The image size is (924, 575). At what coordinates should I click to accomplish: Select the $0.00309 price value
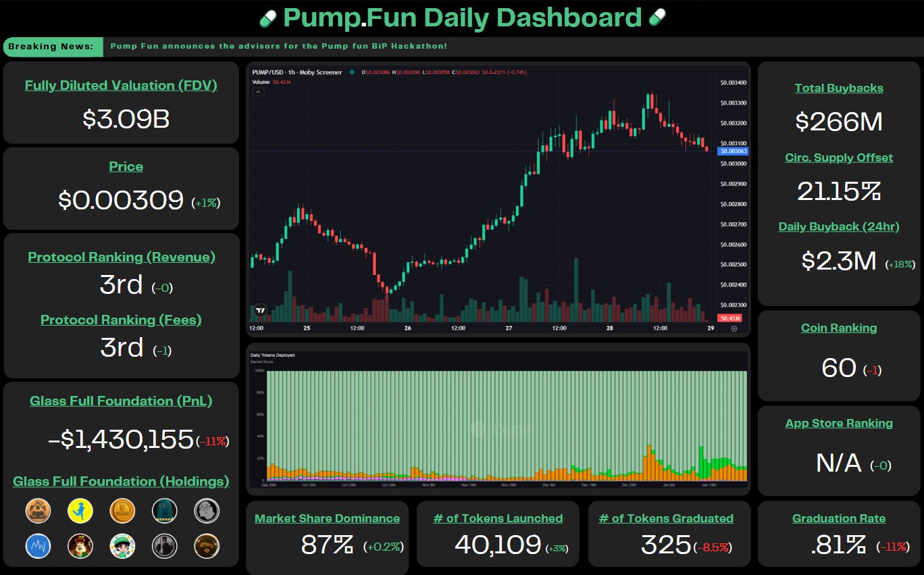(121, 201)
